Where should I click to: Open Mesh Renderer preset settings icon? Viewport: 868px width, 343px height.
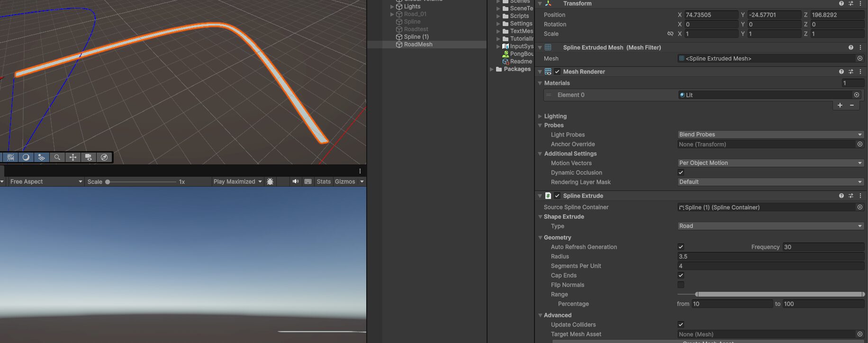(x=851, y=72)
